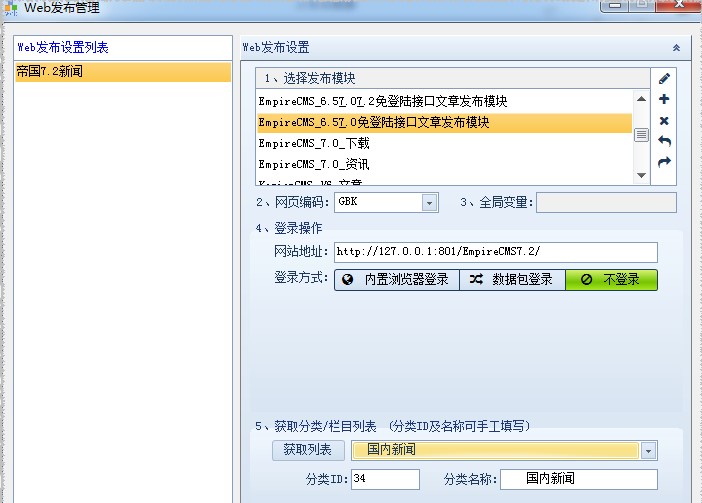Open the 网页编码 GBK dropdown
This screenshot has height=503, width=702.
click(x=429, y=203)
